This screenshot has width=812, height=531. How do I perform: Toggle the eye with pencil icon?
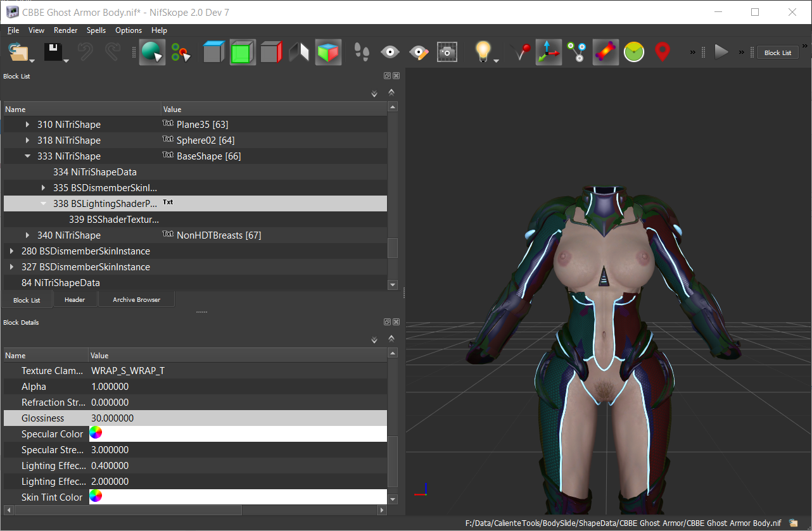click(x=419, y=53)
